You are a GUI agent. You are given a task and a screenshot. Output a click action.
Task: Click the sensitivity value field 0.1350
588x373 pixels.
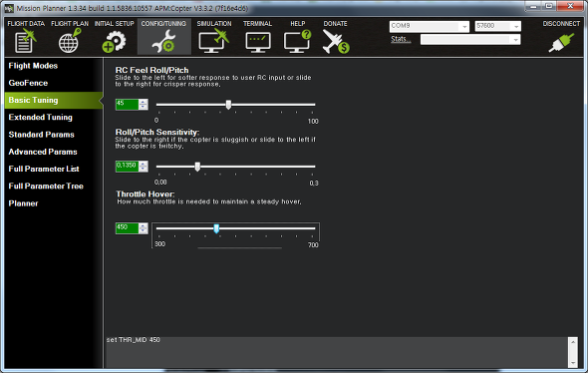pos(127,167)
